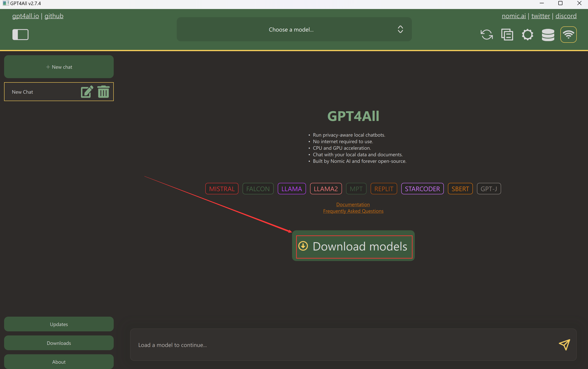Select the New Chat entry

[x=37, y=92]
